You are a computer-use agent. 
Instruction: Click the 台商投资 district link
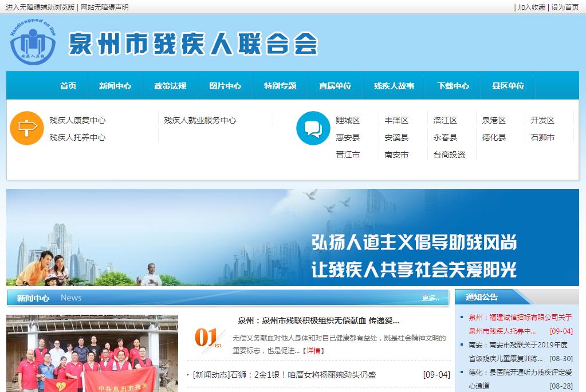[449, 155]
